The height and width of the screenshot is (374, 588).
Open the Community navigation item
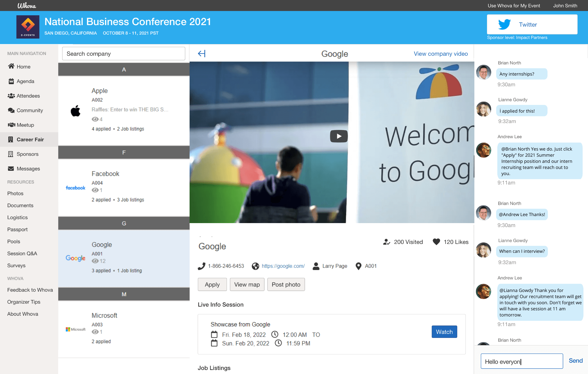tap(30, 110)
